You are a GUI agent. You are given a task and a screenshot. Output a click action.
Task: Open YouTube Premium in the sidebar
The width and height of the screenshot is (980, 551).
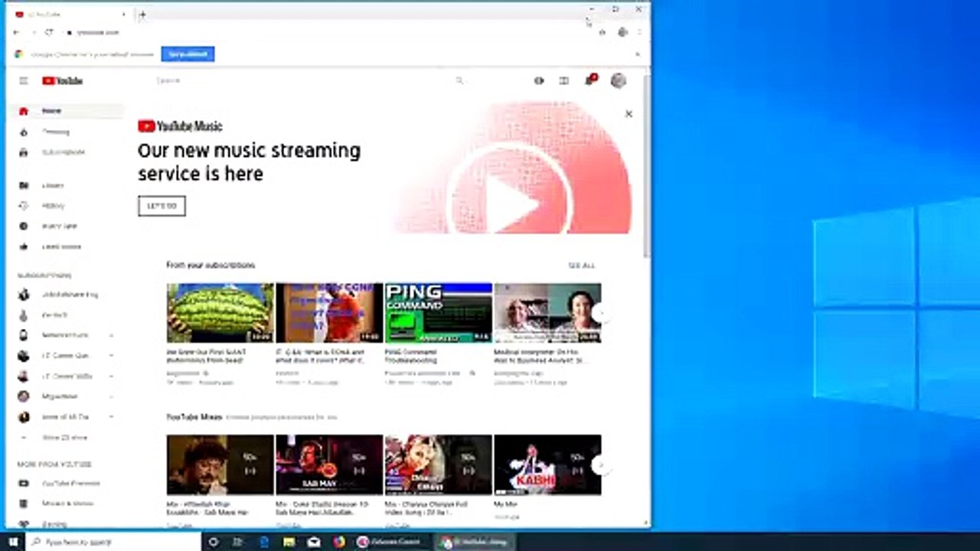[65, 484]
